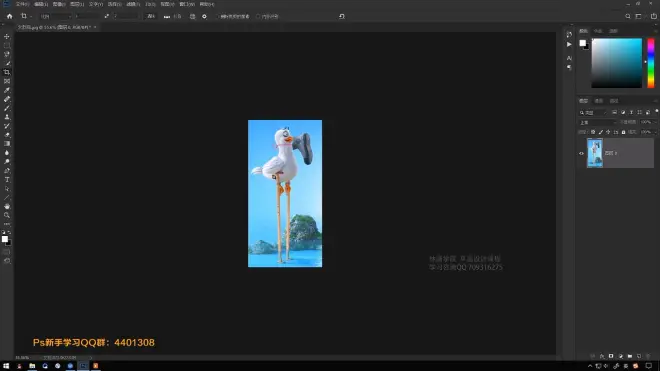Toggle pixel layer filter icon
Screen dimensions: 660x371
(615, 112)
